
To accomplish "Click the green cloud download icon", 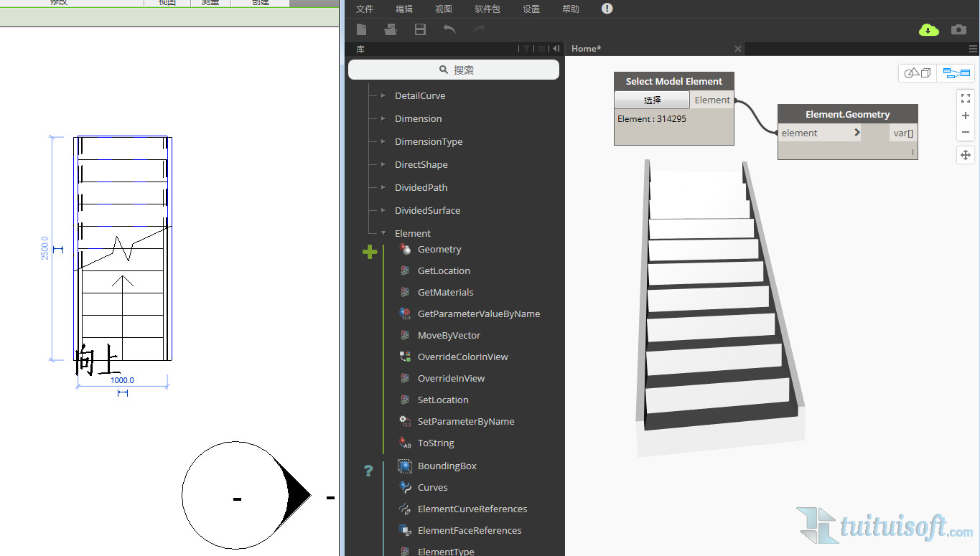I will [928, 29].
